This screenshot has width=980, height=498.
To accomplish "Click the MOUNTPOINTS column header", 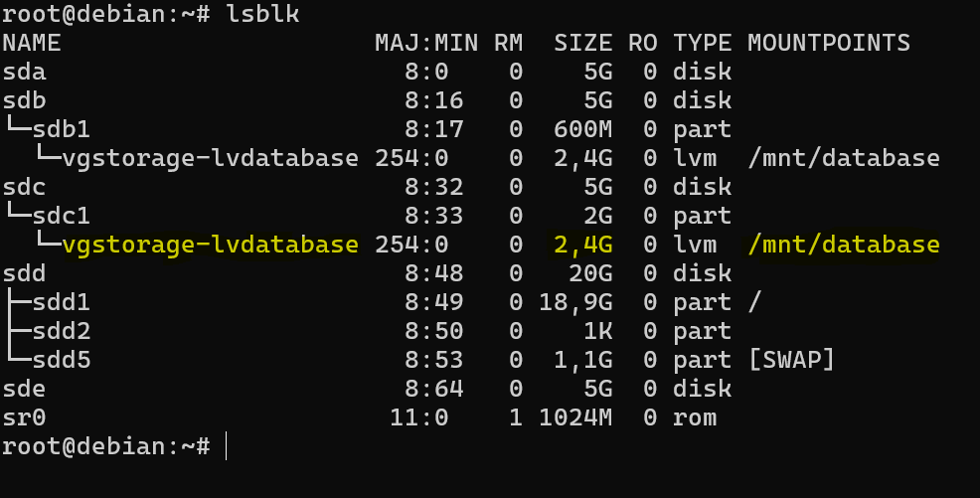I will point(828,43).
